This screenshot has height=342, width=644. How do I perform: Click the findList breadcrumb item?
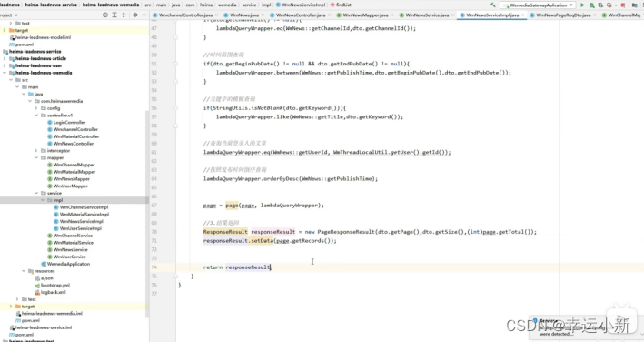point(341,5)
